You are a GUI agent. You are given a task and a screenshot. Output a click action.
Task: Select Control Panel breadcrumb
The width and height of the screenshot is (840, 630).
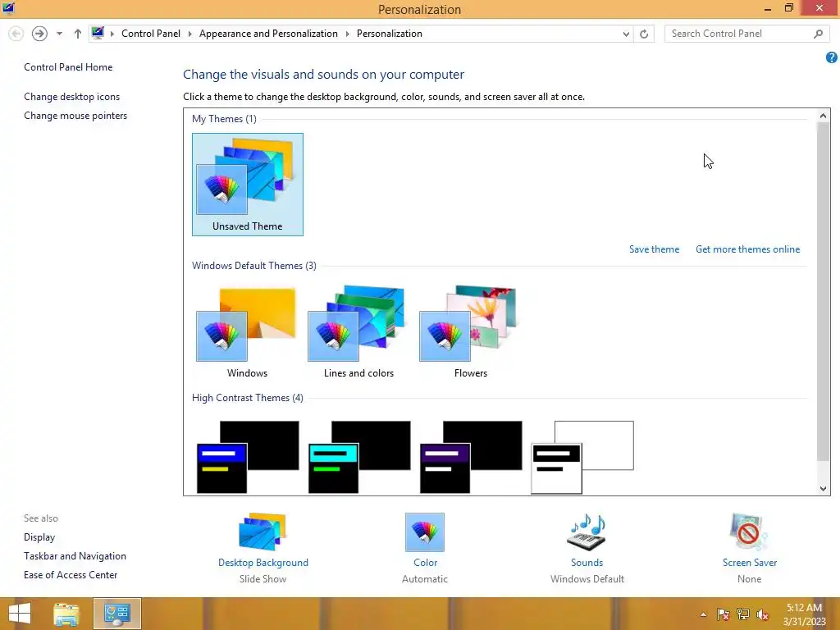pyautogui.click(x=151, y=33)
